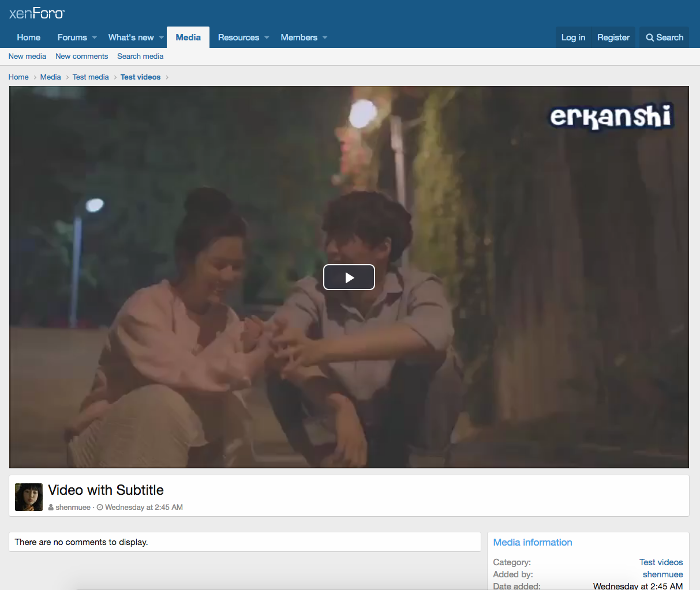Expand the What's new dropdown arrow
The height and width of the screenshot is (590, 700).
(x=162, y=37)
